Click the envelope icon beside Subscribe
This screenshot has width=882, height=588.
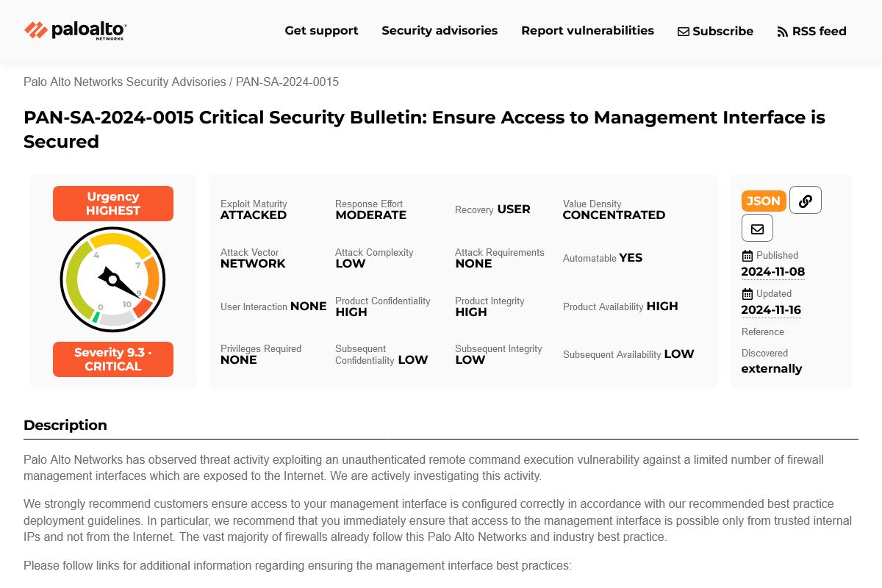684,32
